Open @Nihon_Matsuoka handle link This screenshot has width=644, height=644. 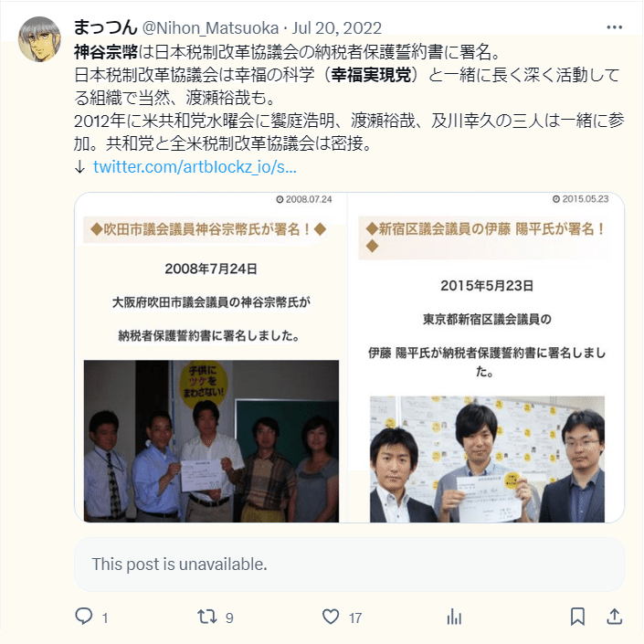pos(211,28)
